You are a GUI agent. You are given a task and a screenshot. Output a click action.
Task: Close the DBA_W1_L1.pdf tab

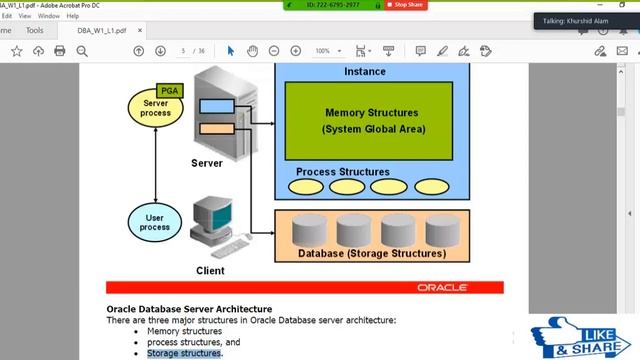pos(140,30)
